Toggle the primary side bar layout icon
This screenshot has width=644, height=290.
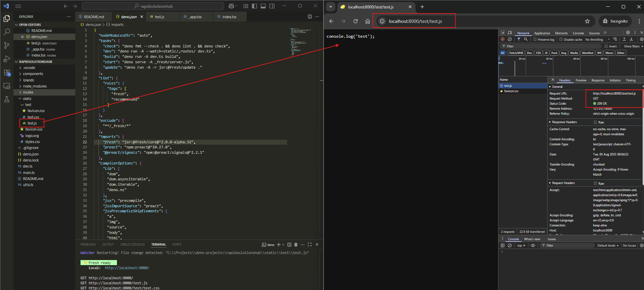[x=254, y=6]
